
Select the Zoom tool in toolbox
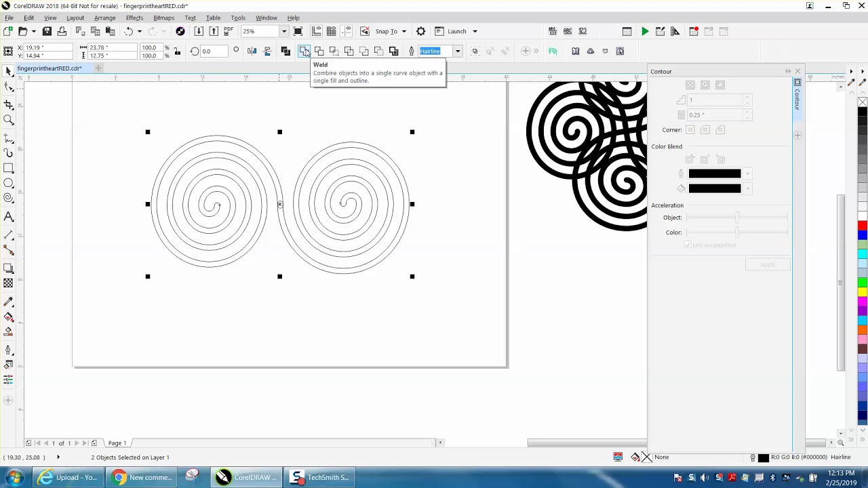point(9,120)
